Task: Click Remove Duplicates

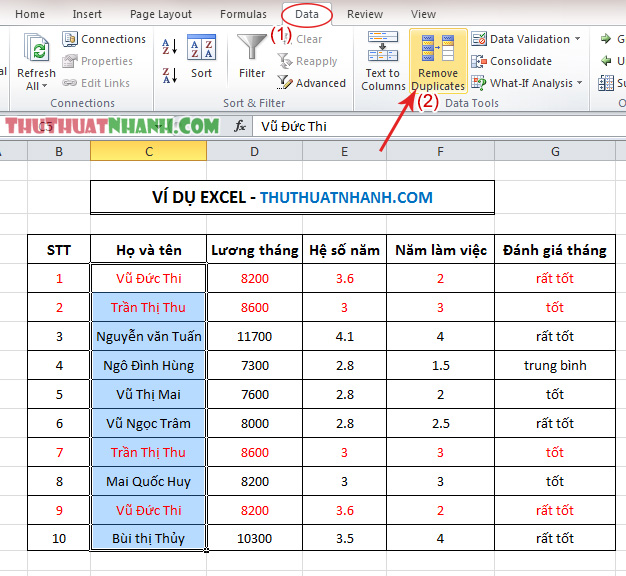Action: pos(438,61)
